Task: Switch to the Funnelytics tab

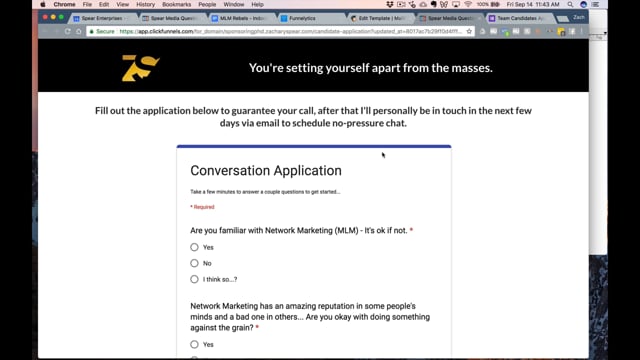Action: [310, 18]
